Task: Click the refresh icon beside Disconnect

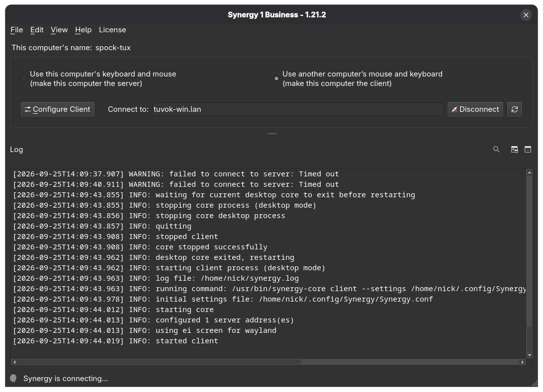Action: [x=515, y=109]
